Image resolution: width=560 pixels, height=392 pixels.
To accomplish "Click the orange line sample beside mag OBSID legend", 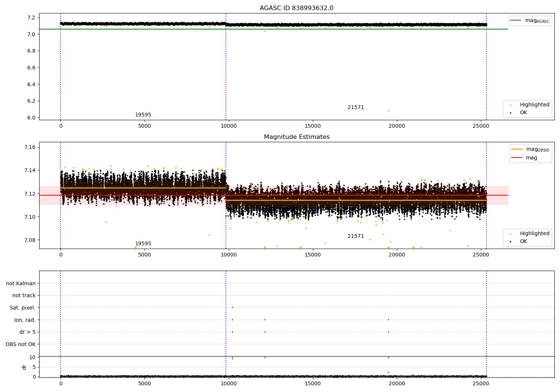I will [x=517, y=149].
